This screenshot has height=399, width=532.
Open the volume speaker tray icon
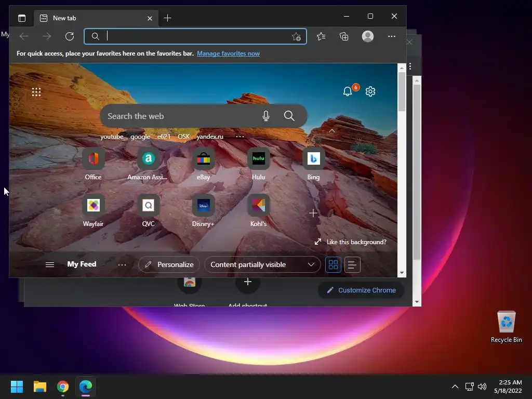(482, 387)
